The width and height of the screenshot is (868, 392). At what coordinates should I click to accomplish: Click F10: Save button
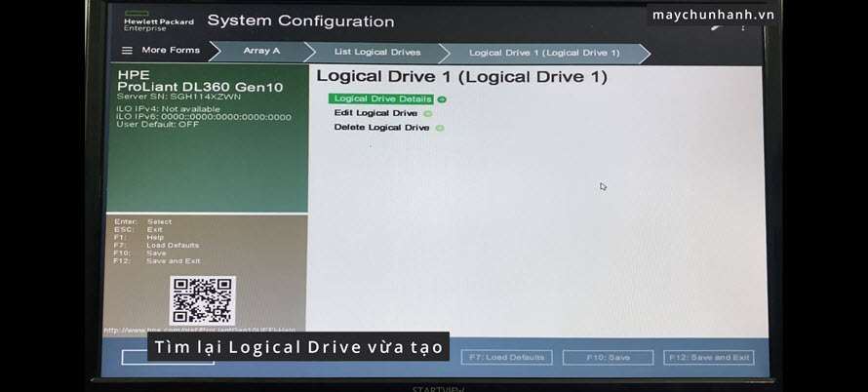tap(608, 358)
